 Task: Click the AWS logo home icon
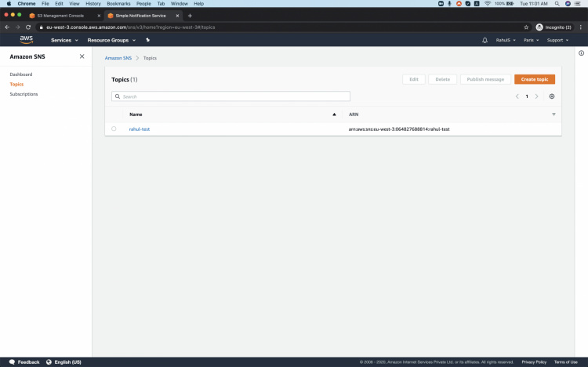(x=27, y=39)
